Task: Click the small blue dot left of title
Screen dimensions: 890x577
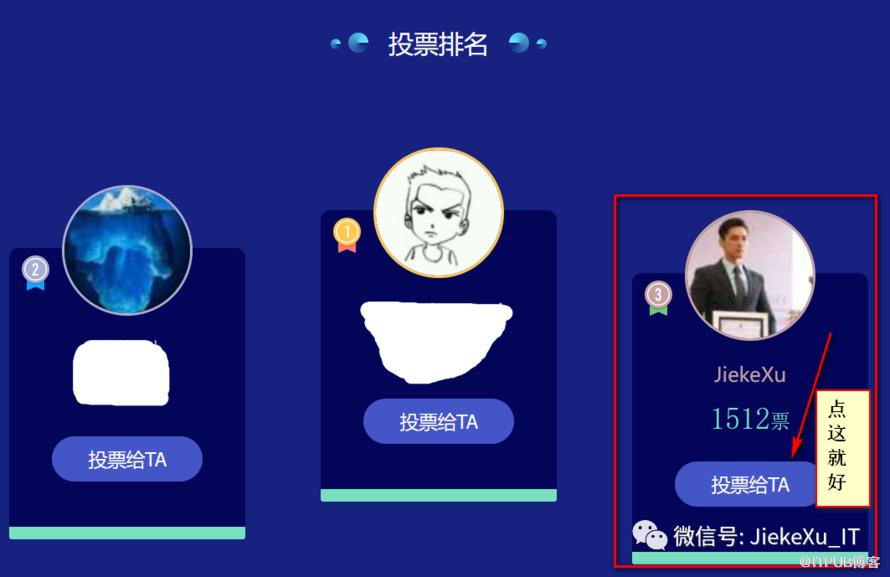Action: (x=335, y=43)
